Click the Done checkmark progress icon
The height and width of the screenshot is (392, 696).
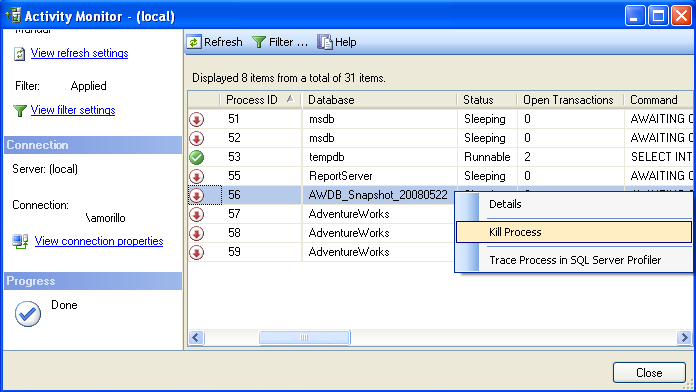[x=28, y=314]
